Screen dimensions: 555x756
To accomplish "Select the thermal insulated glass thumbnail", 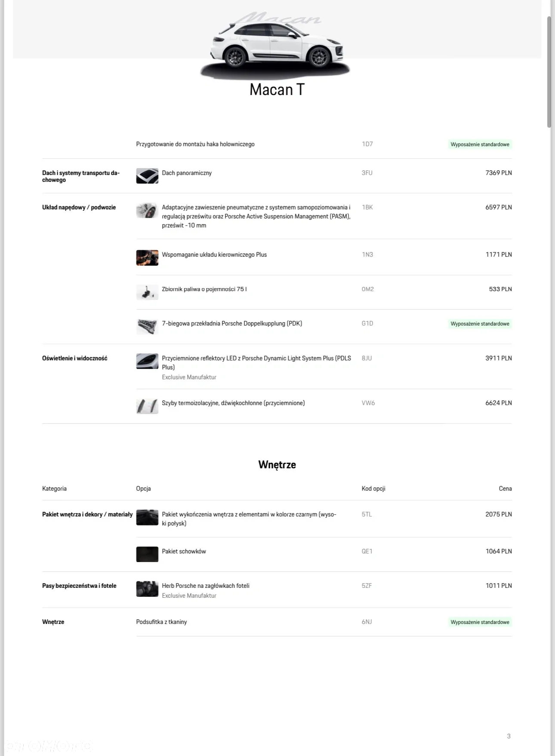I will click(147, 406).
